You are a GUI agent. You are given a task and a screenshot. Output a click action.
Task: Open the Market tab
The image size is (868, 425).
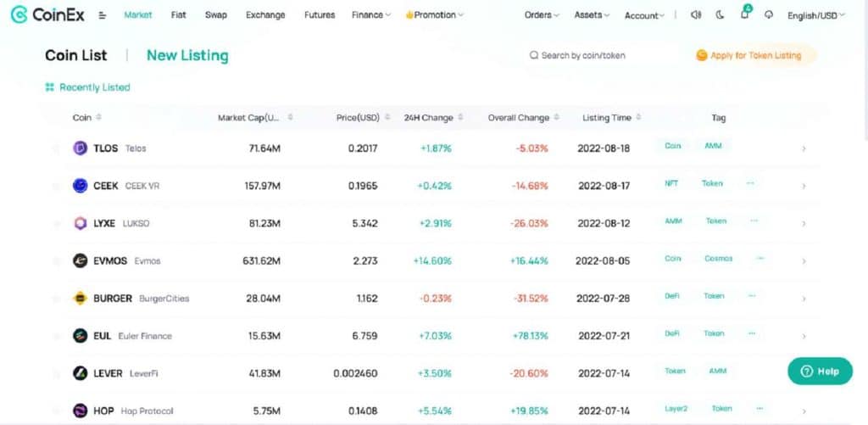pos(138,15)
